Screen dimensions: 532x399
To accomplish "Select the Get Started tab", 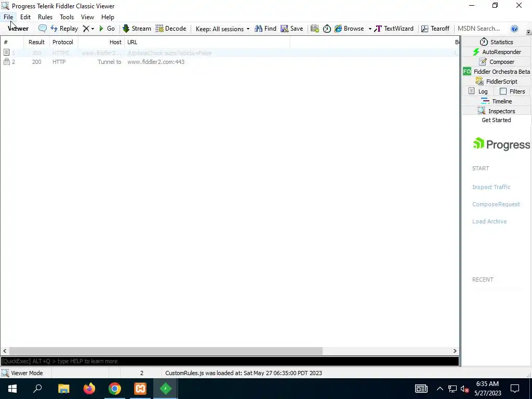I will click(x=496, y=120).
